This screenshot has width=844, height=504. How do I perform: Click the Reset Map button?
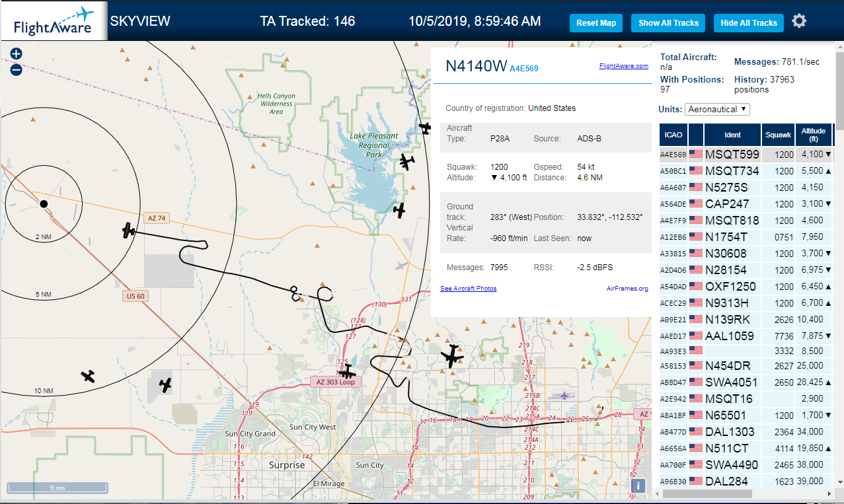[x=596, y=23]
